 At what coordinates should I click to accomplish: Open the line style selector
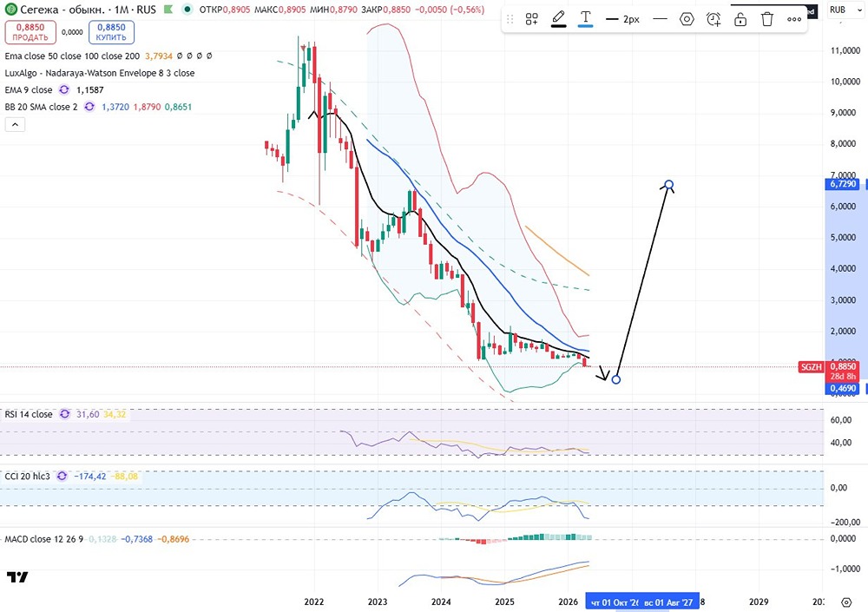[660, 19]
